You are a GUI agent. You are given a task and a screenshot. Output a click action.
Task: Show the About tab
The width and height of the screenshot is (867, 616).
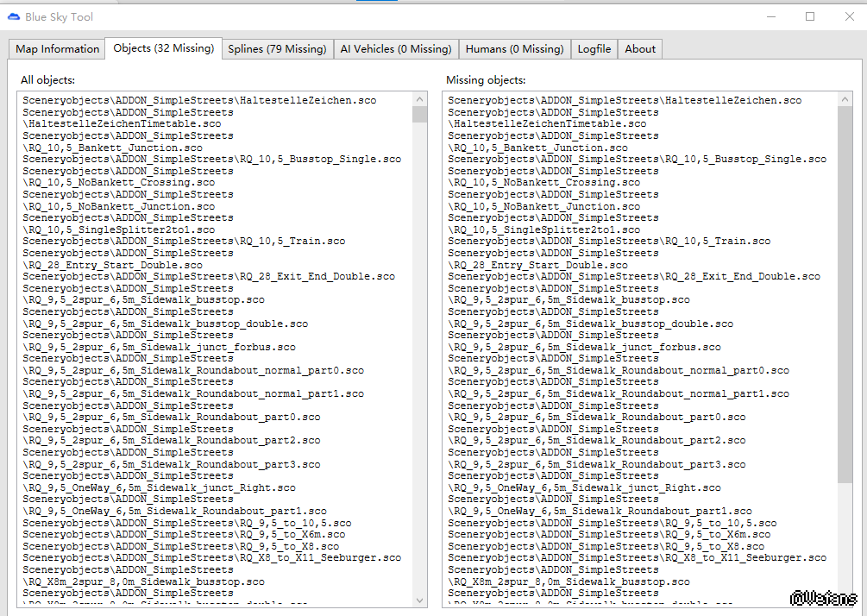click(x=640, y=49)
